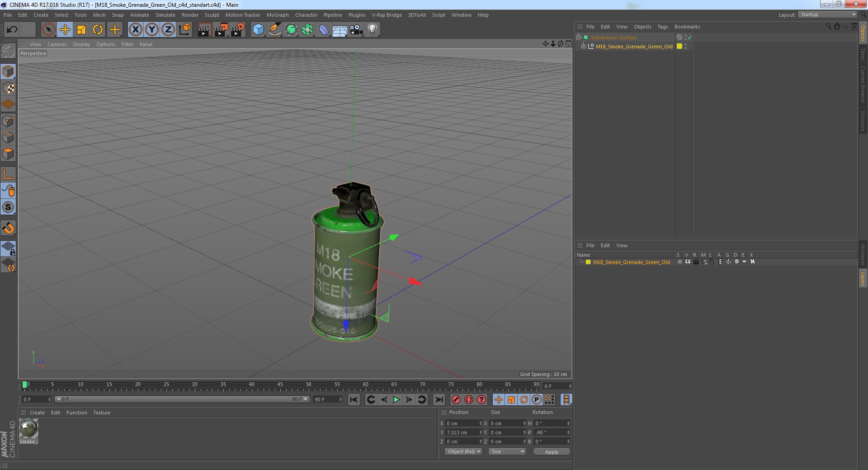
Task: Step up Position X value
Action: [x=481, y=422]
